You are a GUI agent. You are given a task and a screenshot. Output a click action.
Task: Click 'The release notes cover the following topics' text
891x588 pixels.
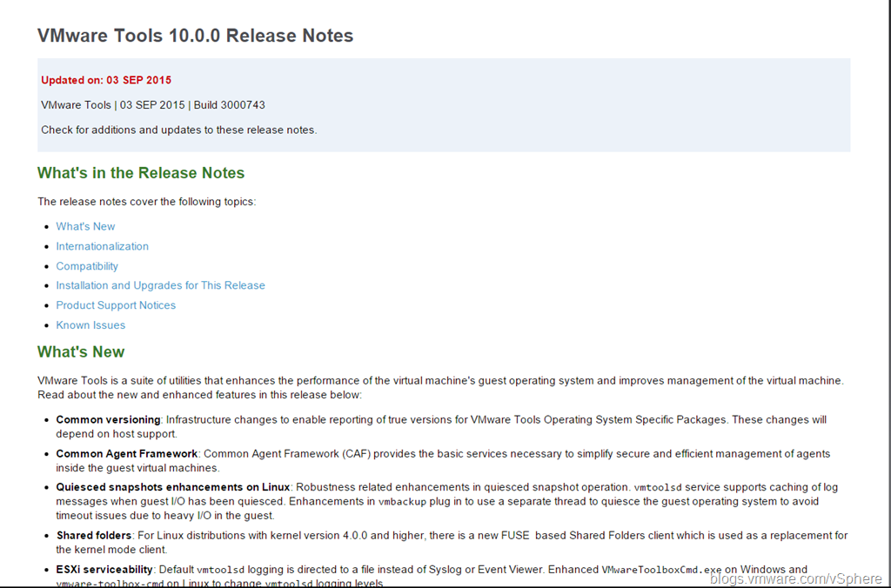click(146, 202)
